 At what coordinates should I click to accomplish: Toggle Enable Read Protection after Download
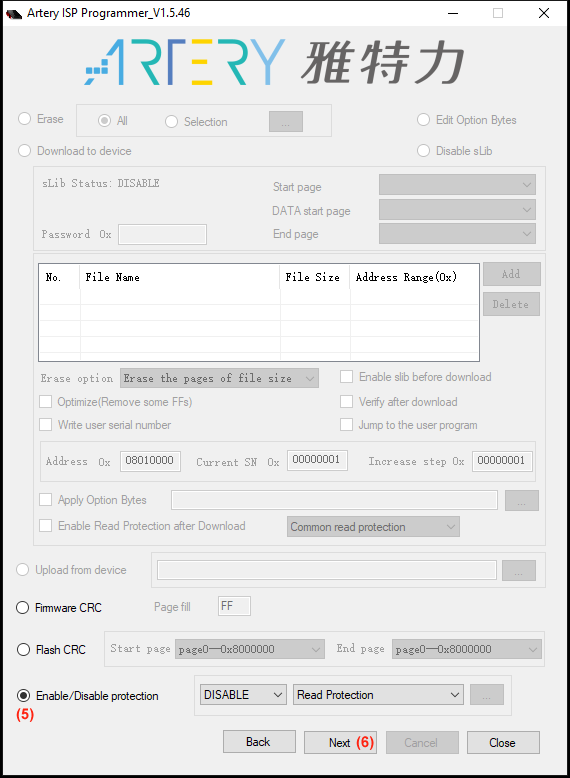[46, 525]
